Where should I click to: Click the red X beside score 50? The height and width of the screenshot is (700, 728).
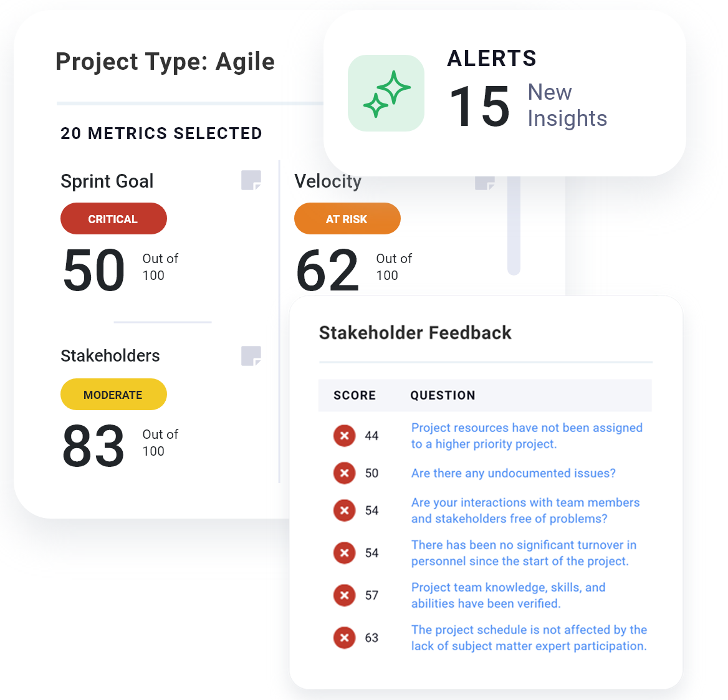pos(344,473)
